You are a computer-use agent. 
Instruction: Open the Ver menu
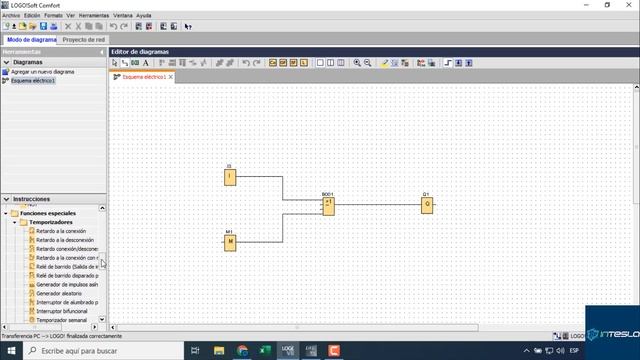[x=71, y=16]
